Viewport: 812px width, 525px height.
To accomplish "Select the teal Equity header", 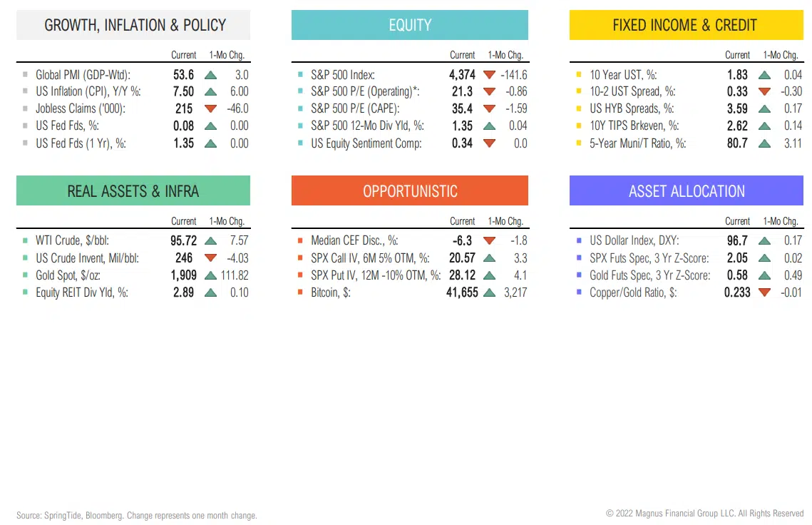I will (410, 25).
